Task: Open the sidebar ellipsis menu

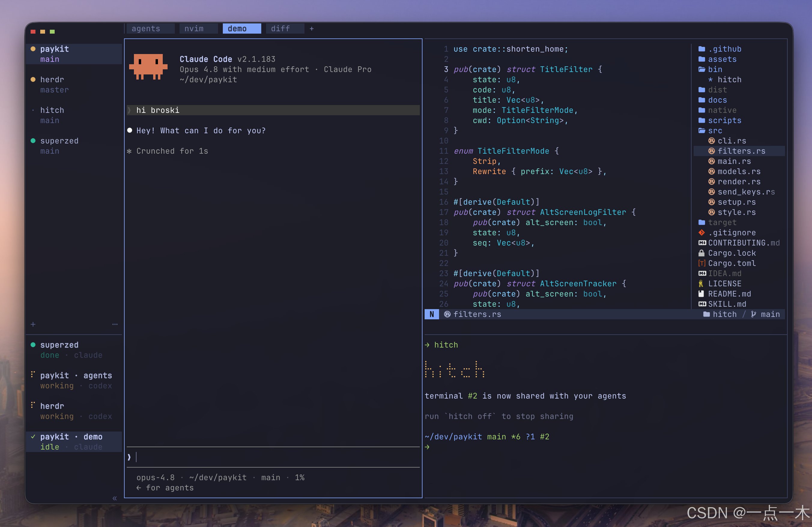Action: [115, 324]
